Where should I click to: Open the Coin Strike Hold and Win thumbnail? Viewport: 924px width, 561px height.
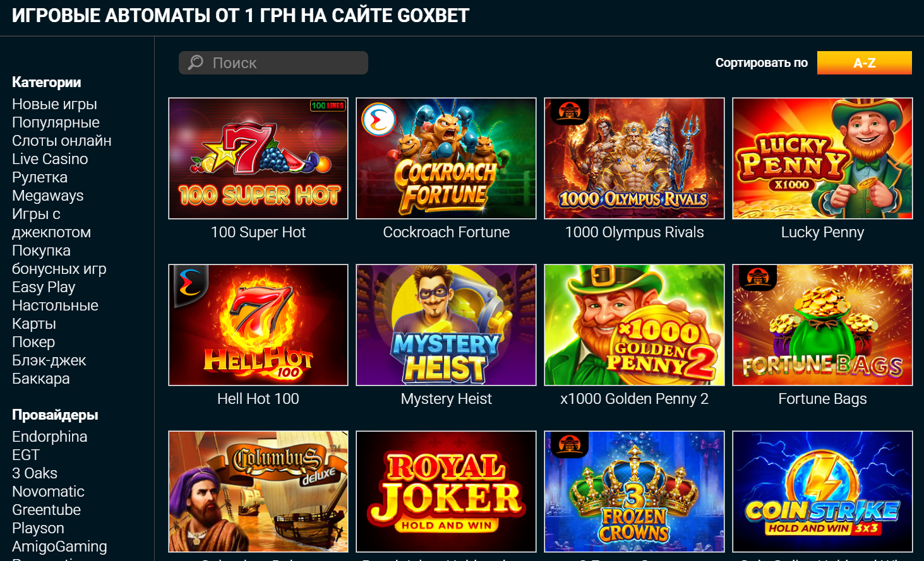(822, 492)
